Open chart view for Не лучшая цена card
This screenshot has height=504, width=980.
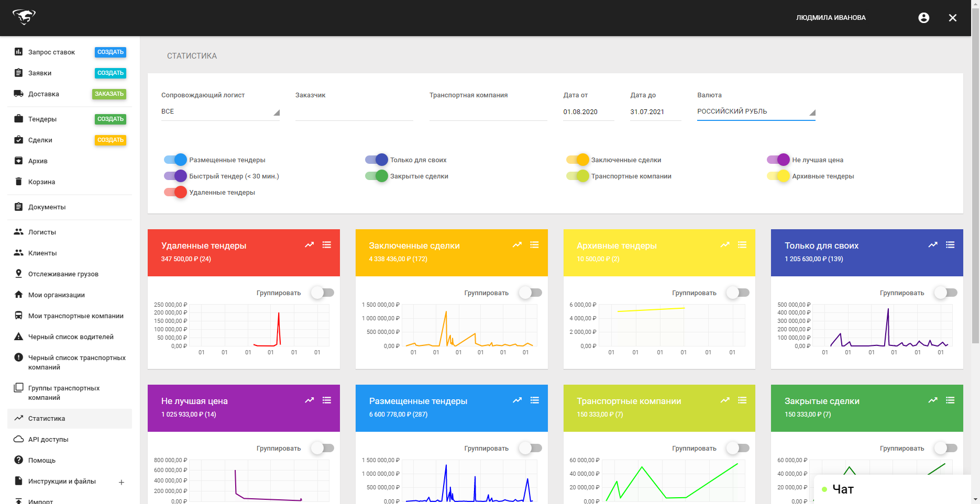[x=310, y=400]
